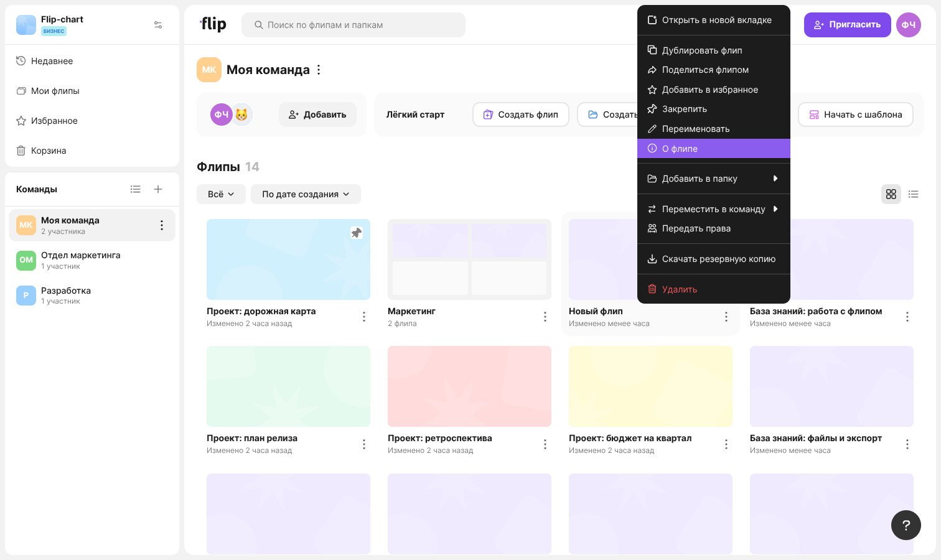Viewport: 941px width, 560px height.
Task: Choose Закрепить from context menu
Action: 714,109
